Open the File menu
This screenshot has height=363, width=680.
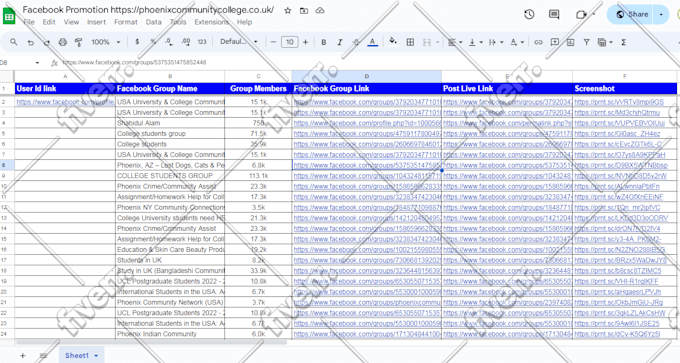(29, 22)
